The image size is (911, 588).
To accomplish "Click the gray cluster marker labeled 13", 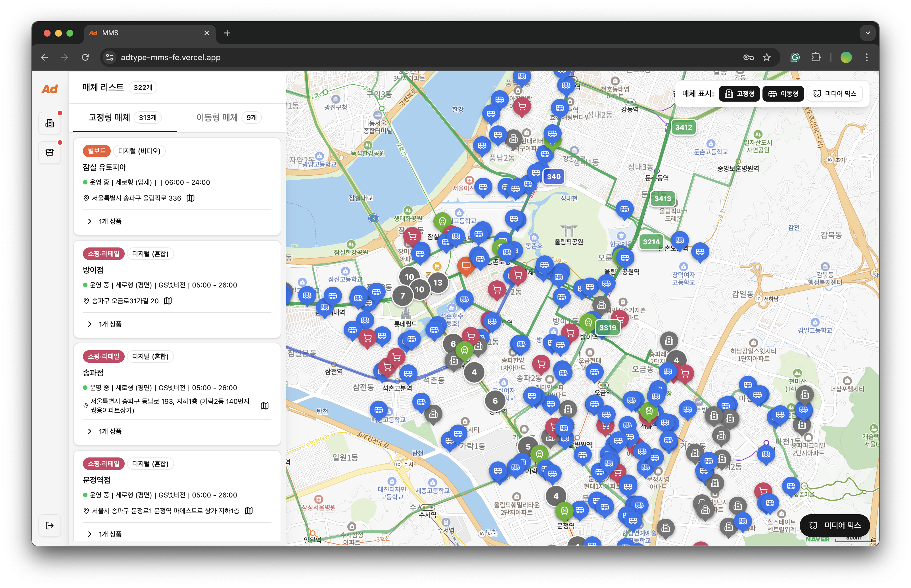I will [438, 283].
